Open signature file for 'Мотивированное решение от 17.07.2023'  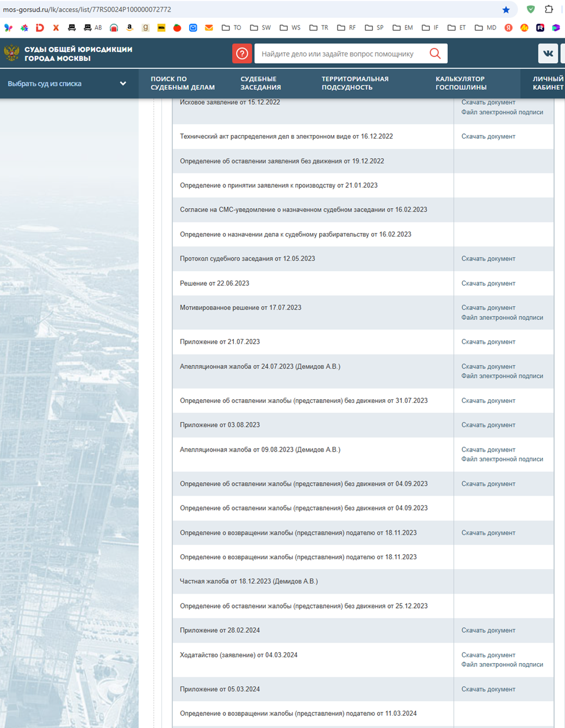(502, 318)
